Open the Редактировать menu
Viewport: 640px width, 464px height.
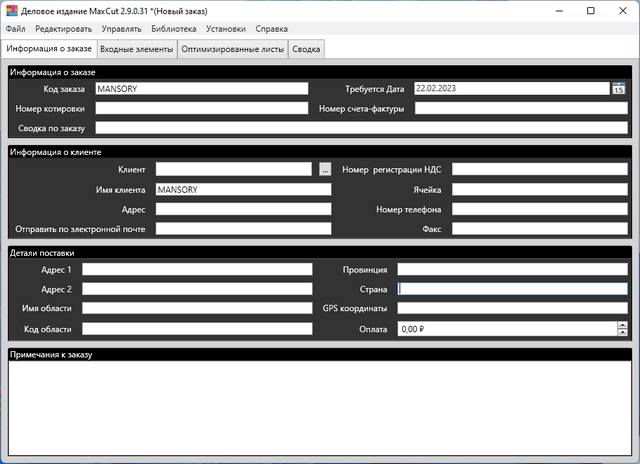coord(64,30)
